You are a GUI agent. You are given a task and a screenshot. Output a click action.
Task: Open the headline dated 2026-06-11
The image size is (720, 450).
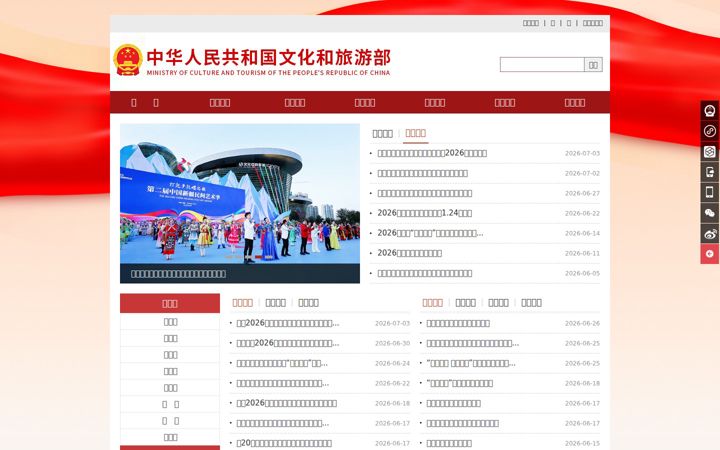410,253
